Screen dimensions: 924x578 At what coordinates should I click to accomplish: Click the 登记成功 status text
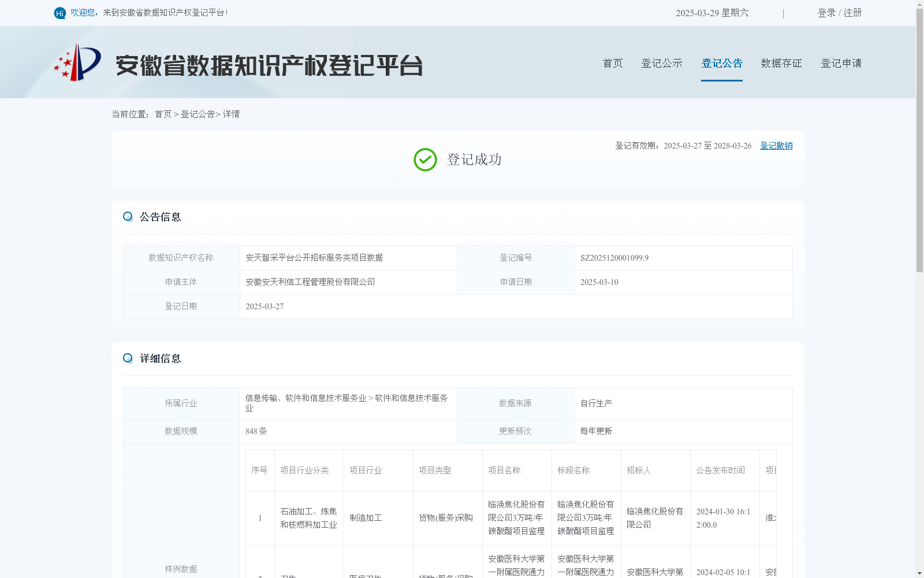coord(474,160)
